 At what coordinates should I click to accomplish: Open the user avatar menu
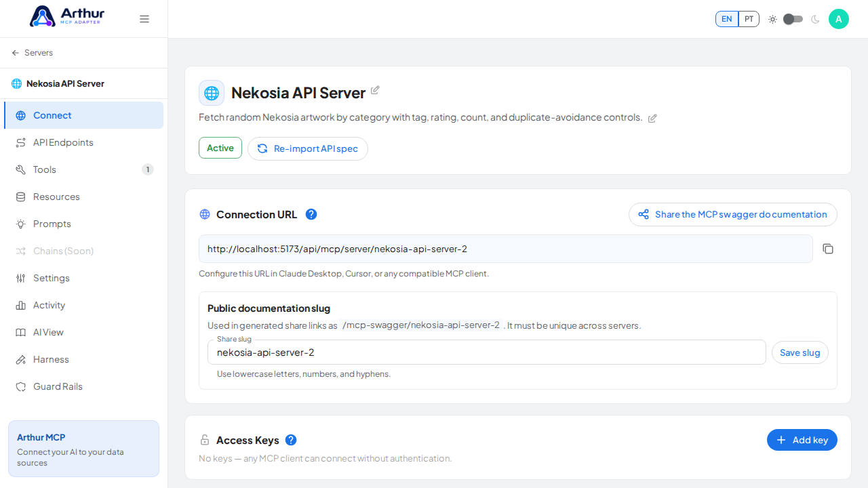[839, 19]
